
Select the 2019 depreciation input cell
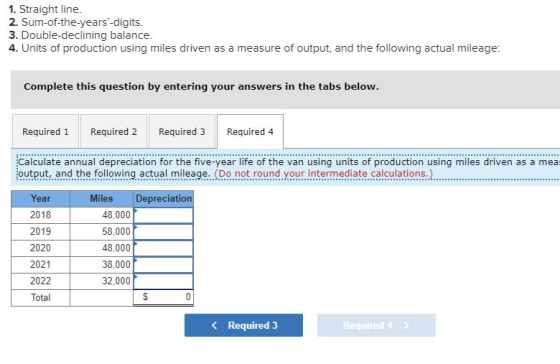coord(164,232)
